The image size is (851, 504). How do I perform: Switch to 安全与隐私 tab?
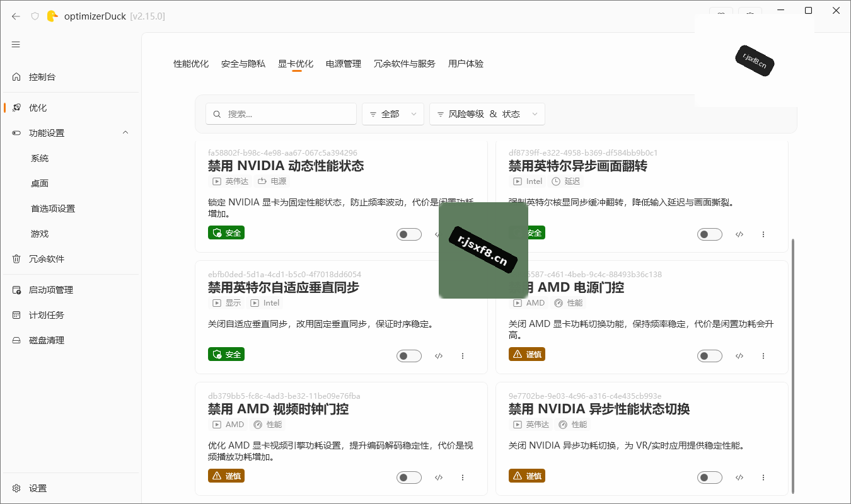pos(243,64)
